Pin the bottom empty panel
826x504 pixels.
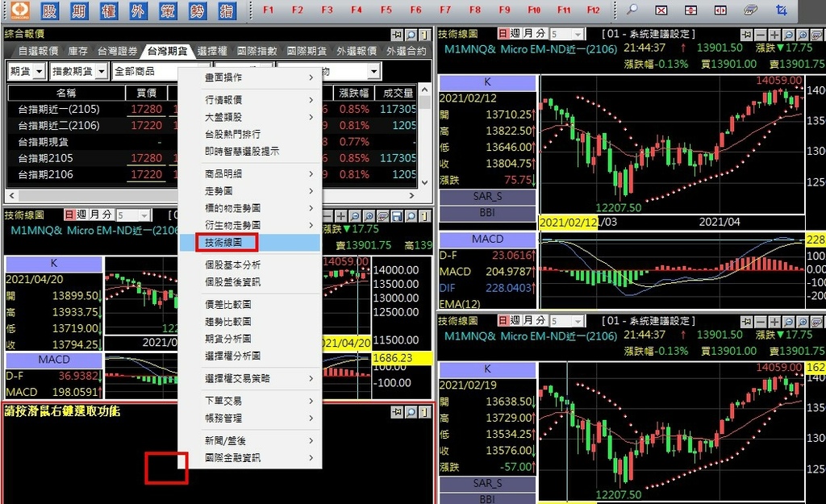coord(397,412)
